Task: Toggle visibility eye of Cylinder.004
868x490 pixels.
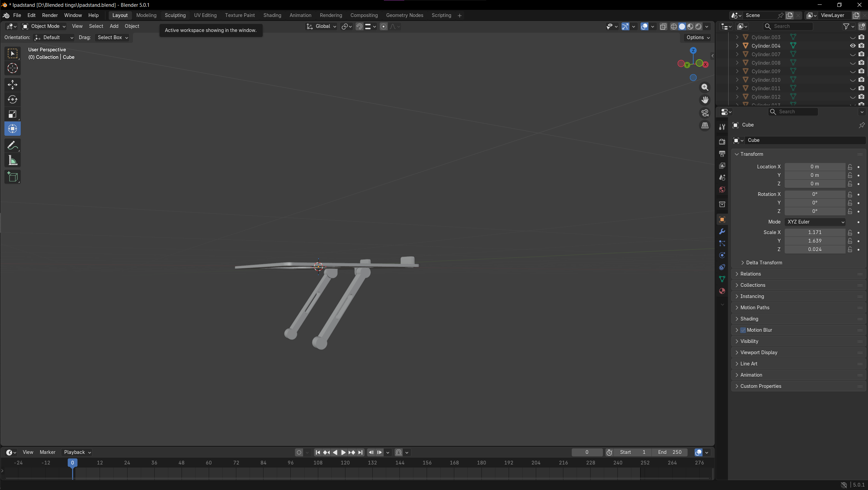Action: coord(853,46)
